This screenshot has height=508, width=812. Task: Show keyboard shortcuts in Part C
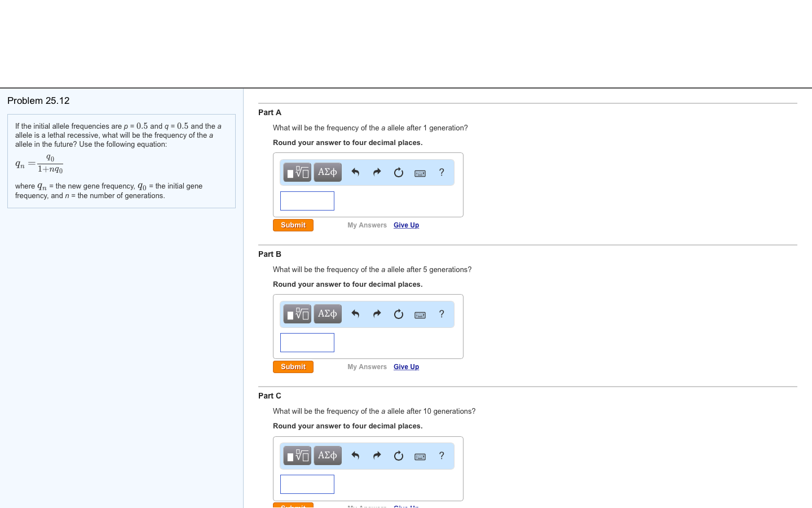tap(420, 457)
